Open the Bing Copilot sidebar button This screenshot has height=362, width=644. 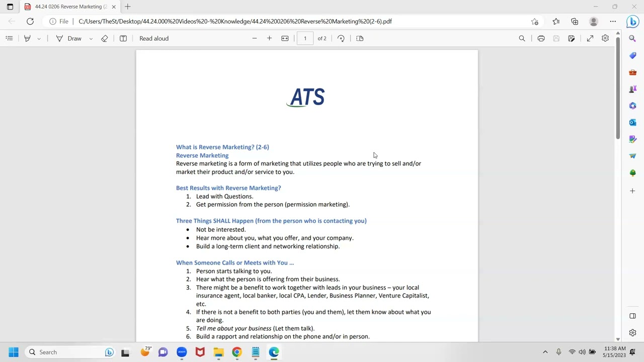pos(633,22)
